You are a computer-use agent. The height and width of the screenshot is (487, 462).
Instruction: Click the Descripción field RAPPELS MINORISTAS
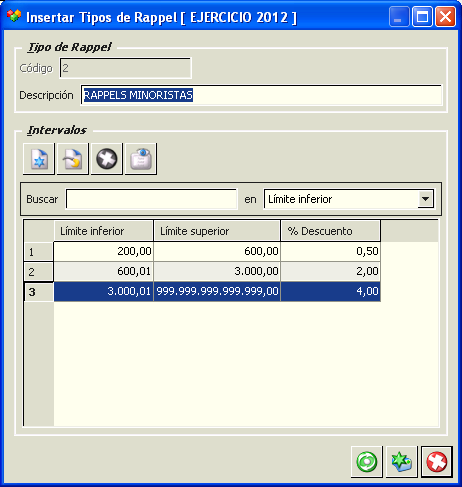pos(261,95)
